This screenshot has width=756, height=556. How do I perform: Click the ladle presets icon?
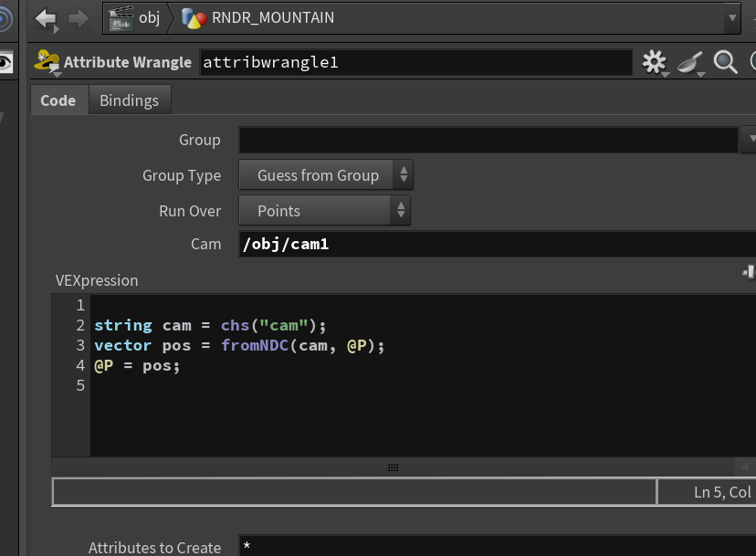(x=691, y=63)
